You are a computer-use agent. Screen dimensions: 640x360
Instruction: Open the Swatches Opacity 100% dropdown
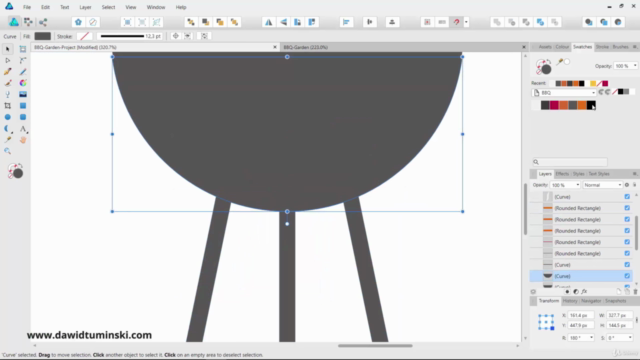point(635,66)
